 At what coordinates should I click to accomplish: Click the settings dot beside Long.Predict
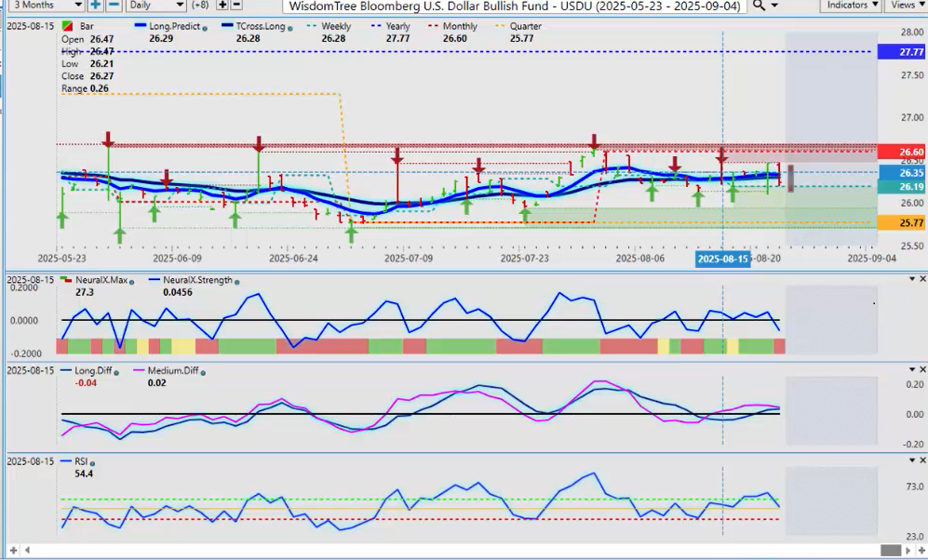click(203, 28)
